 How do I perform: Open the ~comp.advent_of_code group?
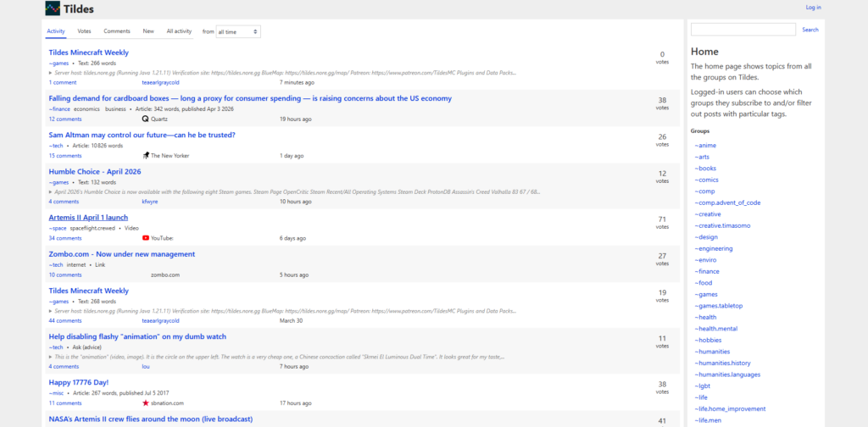click(x=727, y=202)
